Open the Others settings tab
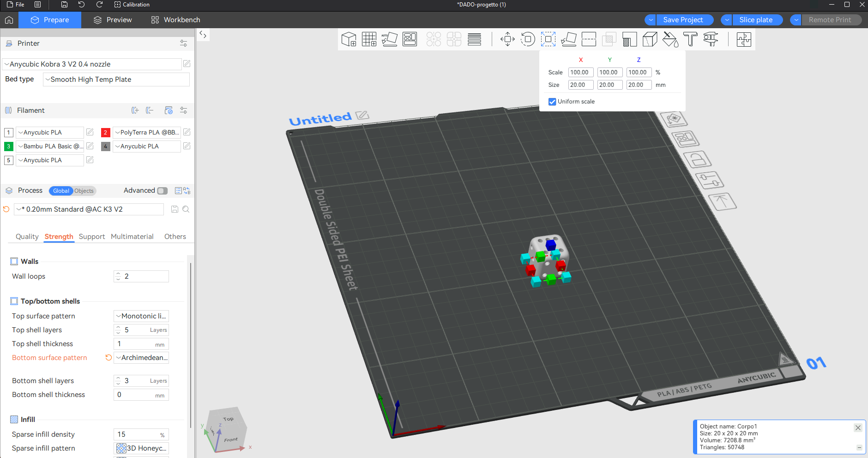Image resolution: width=868 pixels, height=458 pixels. pyautogui.click(x=175, y=237)
